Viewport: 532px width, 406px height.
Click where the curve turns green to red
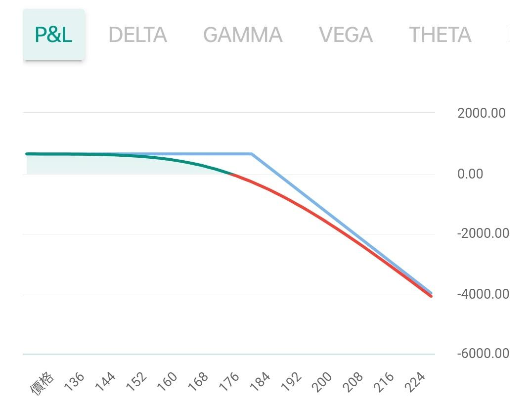click(231, 174)
